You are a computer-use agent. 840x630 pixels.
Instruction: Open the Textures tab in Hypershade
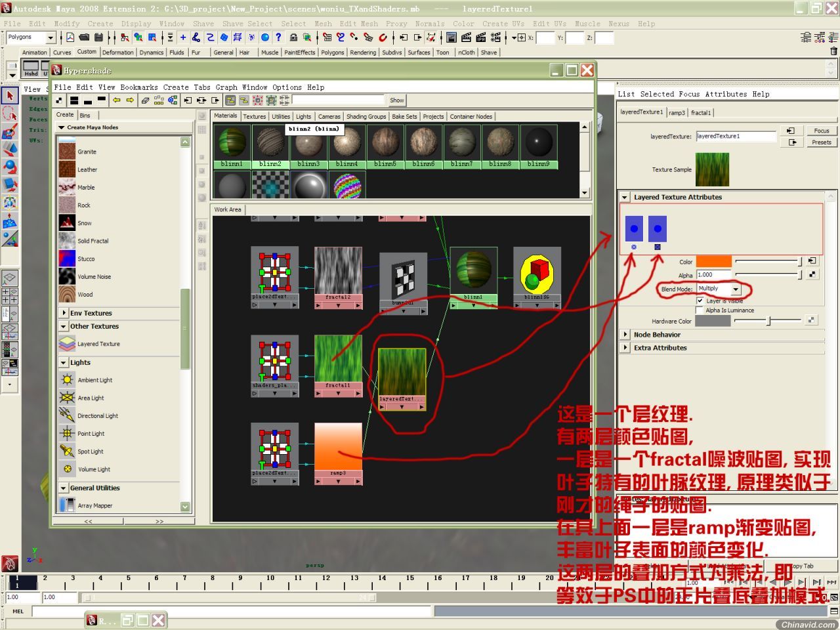pos(254,116)
